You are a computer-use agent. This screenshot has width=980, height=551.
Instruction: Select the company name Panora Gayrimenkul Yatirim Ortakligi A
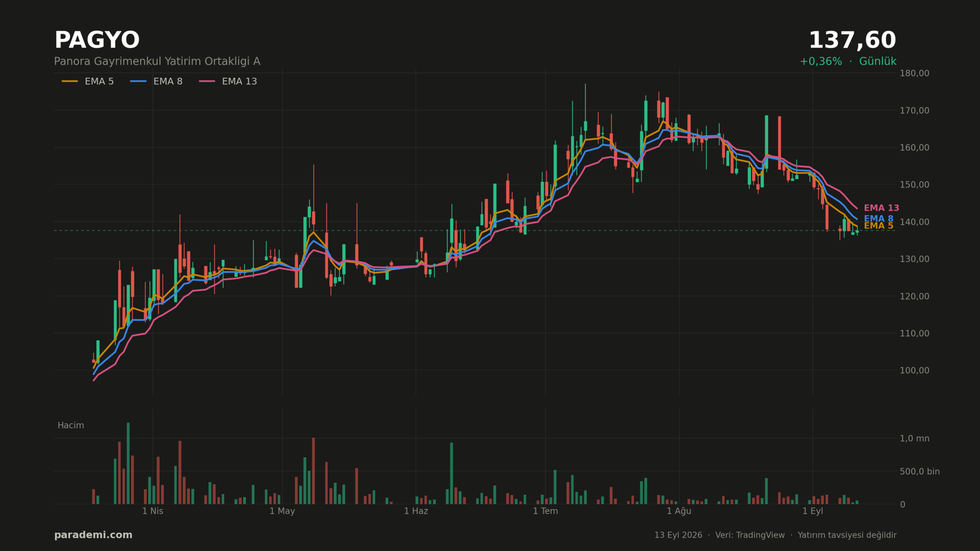click(x=157, y=62)
